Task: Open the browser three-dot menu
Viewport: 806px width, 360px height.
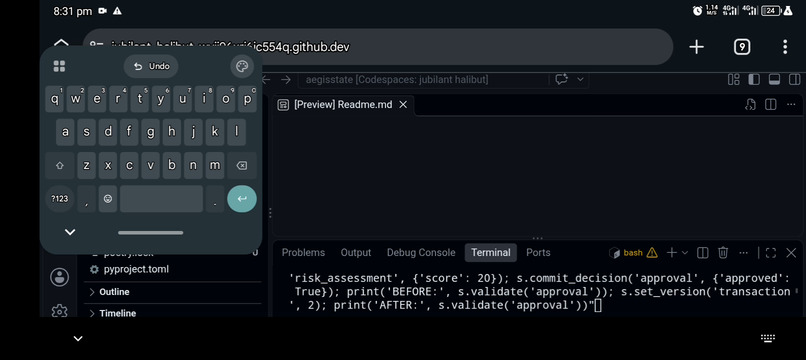Action: pos(785,47)
